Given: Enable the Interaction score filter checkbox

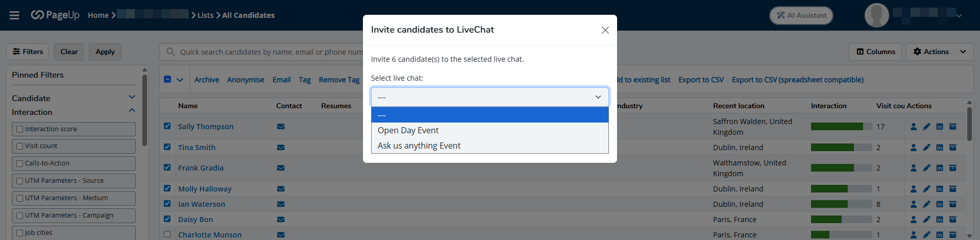Looking at the screenshot, I should tap(20, 129).
